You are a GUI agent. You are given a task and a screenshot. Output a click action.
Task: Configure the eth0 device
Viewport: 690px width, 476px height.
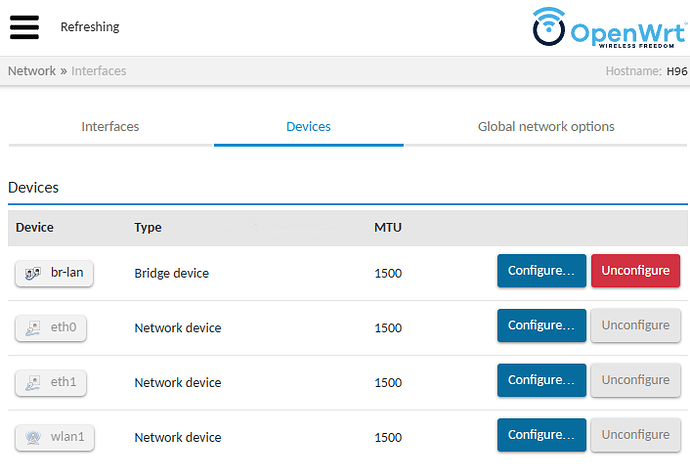pyautogui.click(x=542, y=326)
